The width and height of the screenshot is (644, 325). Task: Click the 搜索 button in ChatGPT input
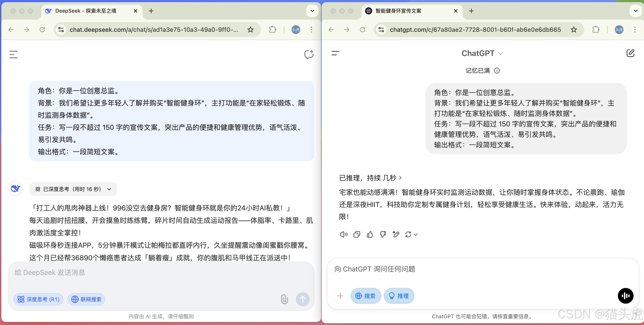tap(366, 296)
